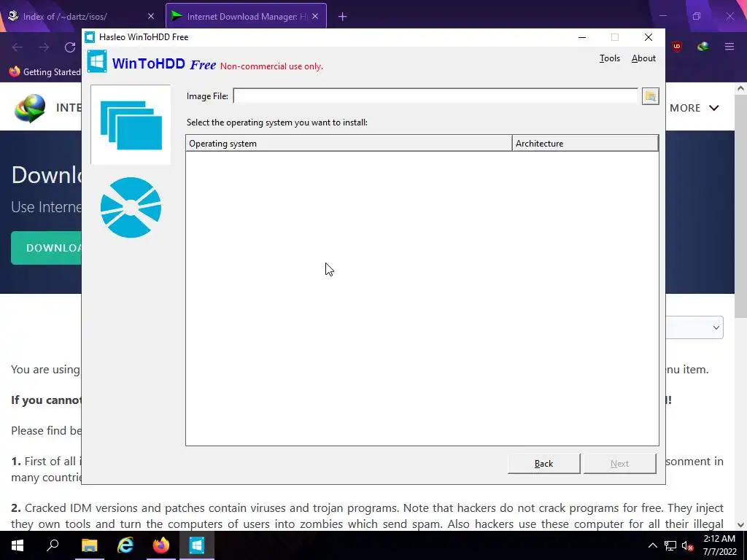The height and width of the screenshot is (560, 747).
Task: Click Firefox icon in taskbar
Action: click(161, 545)
